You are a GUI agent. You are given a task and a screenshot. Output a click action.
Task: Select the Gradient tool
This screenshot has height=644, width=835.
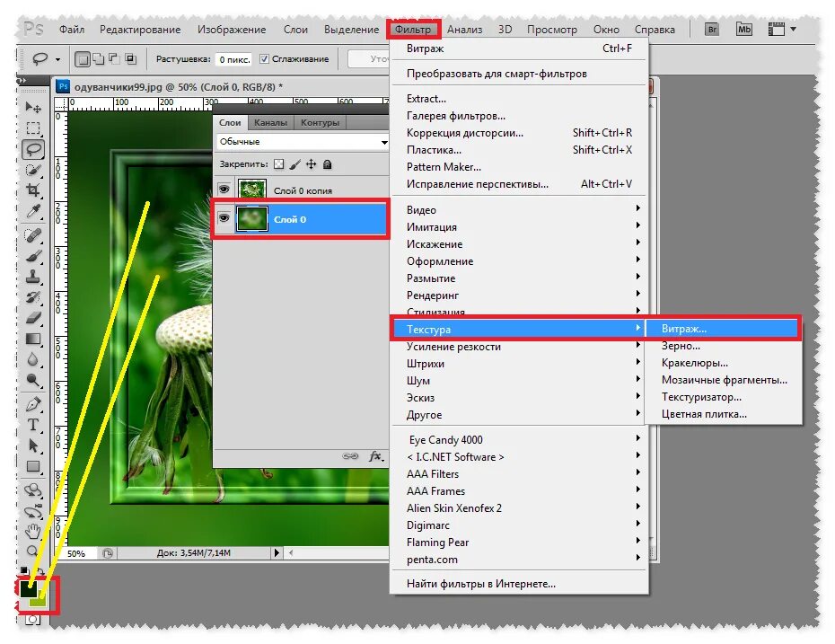tap(33, 339)
